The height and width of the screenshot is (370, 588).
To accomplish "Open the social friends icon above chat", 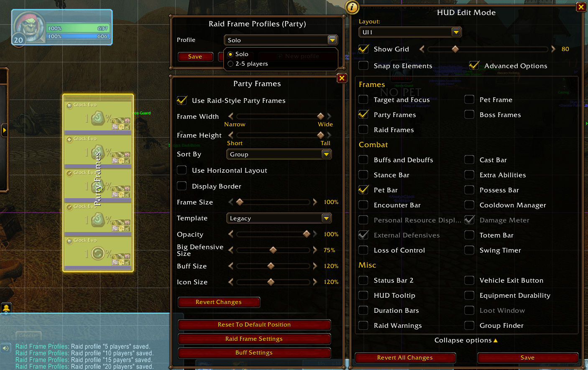I will tap(6, 309).
